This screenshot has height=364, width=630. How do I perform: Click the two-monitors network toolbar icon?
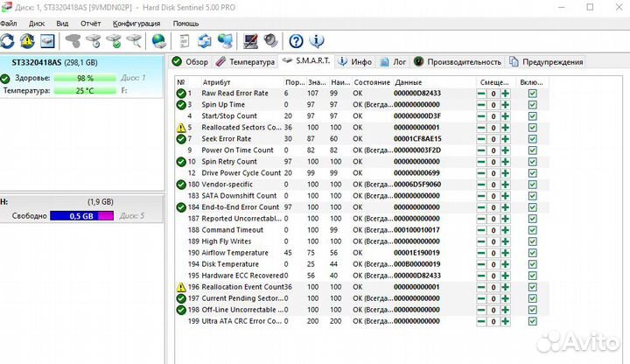click(x=226, y=40)
